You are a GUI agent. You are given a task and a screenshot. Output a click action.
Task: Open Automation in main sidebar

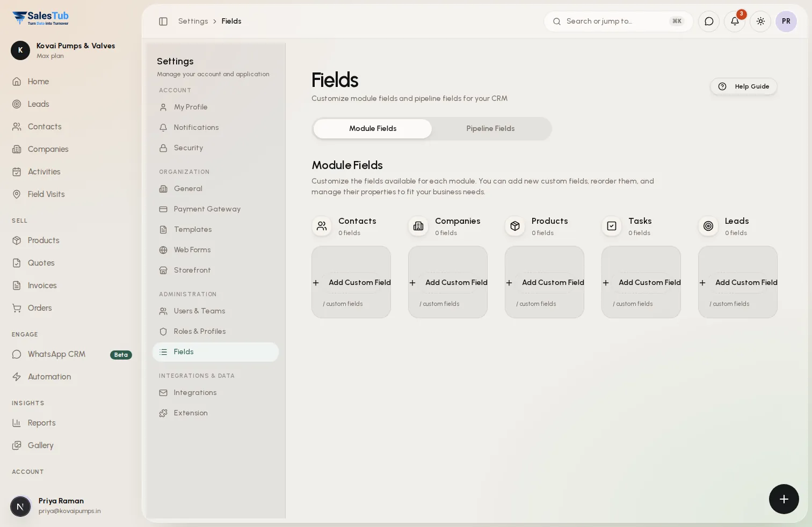click(x=71, y=377)
